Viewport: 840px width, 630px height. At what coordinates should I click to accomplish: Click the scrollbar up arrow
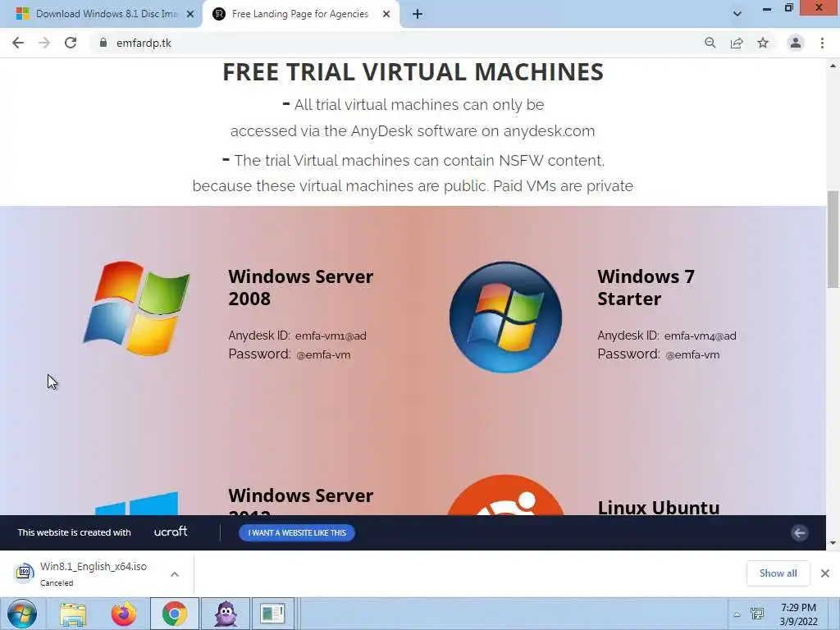833,66
